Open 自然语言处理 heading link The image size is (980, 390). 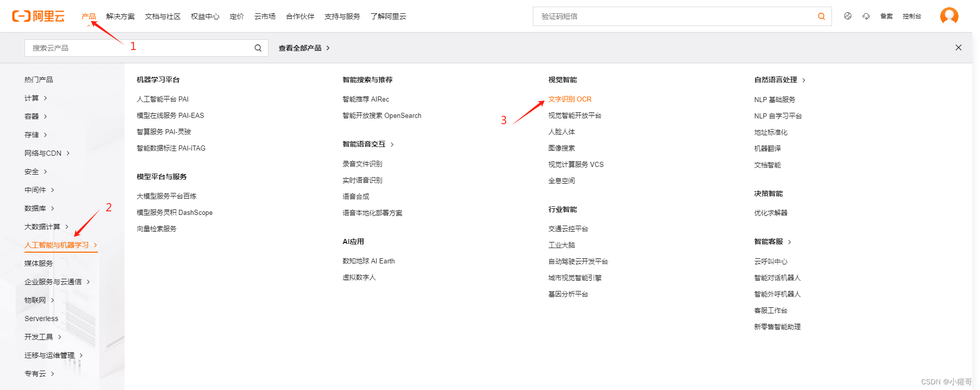(x=779, y=80)
